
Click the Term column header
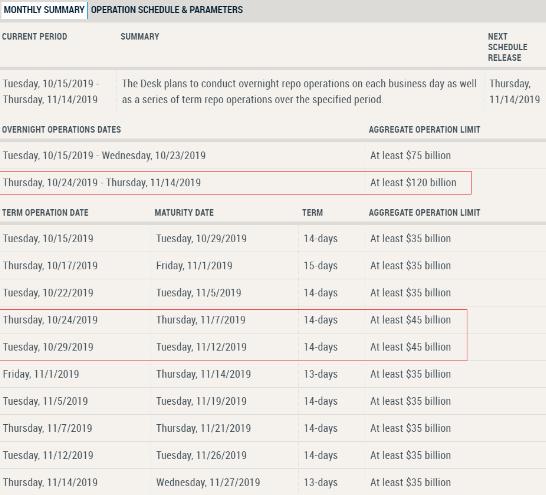(312, 213)
